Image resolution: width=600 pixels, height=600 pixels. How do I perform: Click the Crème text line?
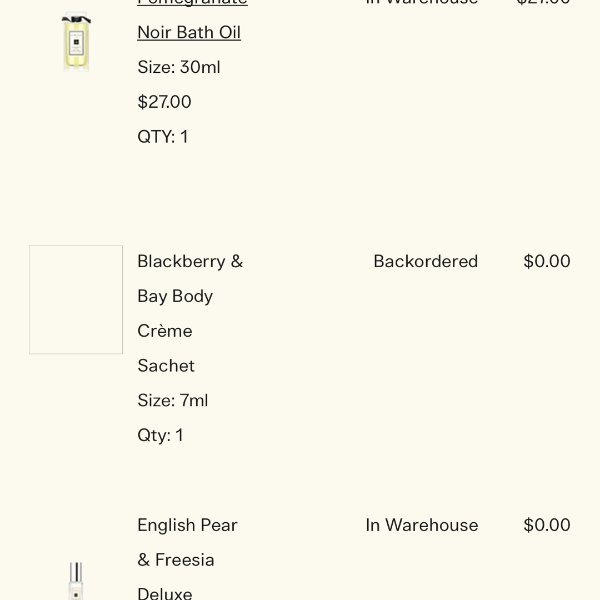click(165, 331)
